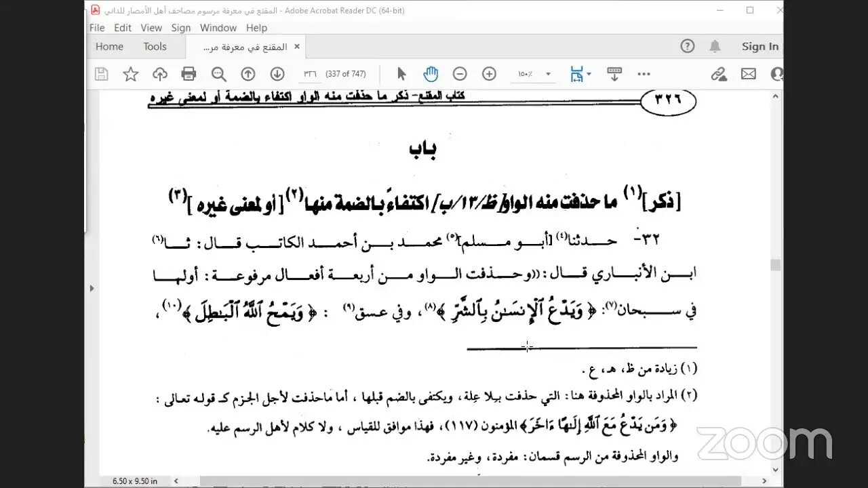The height and width of the screenshot is (488, 868).
Task: Click the '6.50 x 9.50 in' page size
Action: point(135,481)
